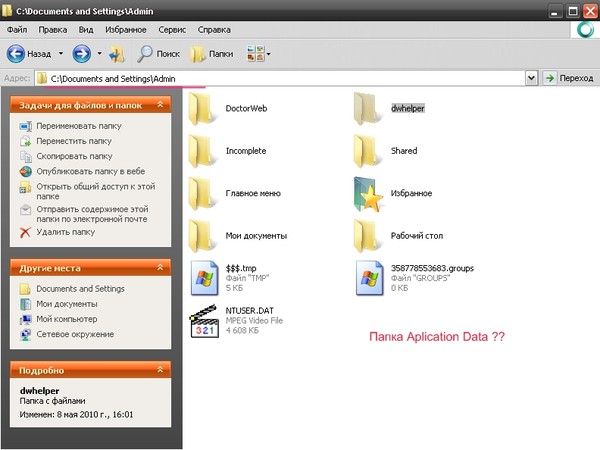The image size is (600, 450).
Task: Open the Forward history dropdown arrow
Action: point(99,54)
